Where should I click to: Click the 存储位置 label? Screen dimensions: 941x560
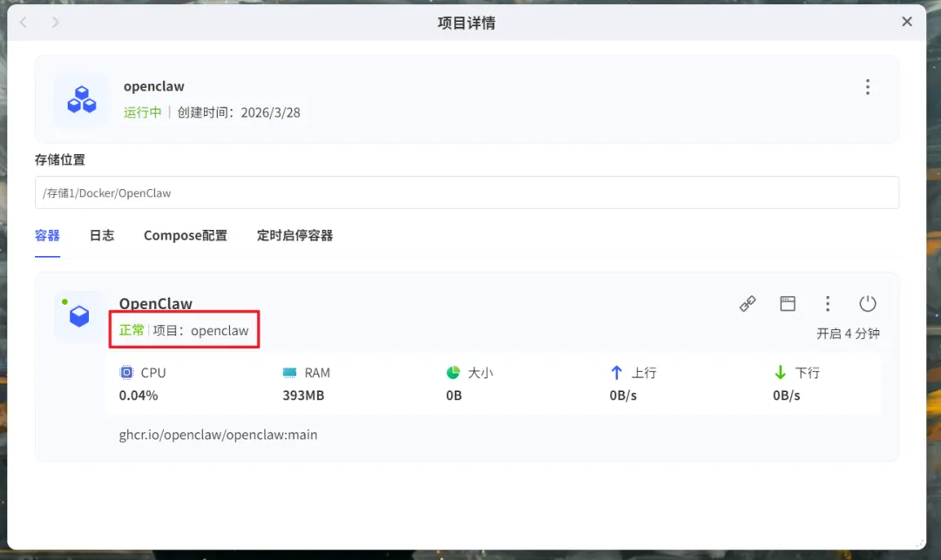60,159
